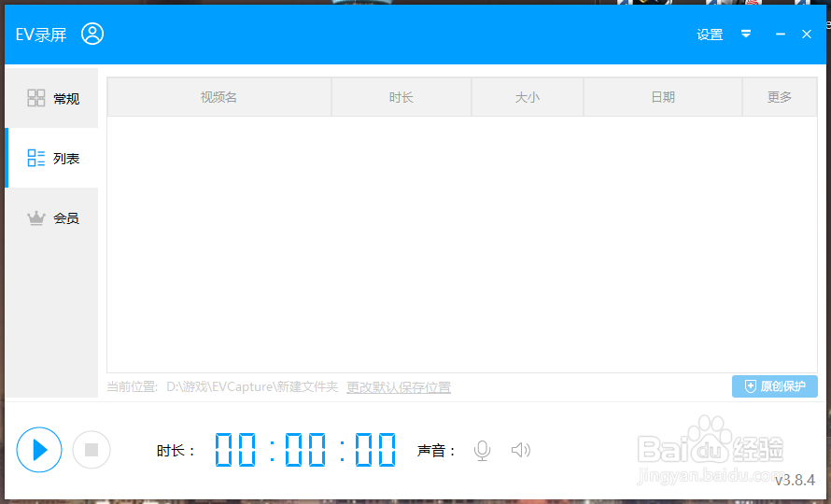Viewport: 831px width, 504px height.
Task: Sort by 时长 column header
Action: 401,97
